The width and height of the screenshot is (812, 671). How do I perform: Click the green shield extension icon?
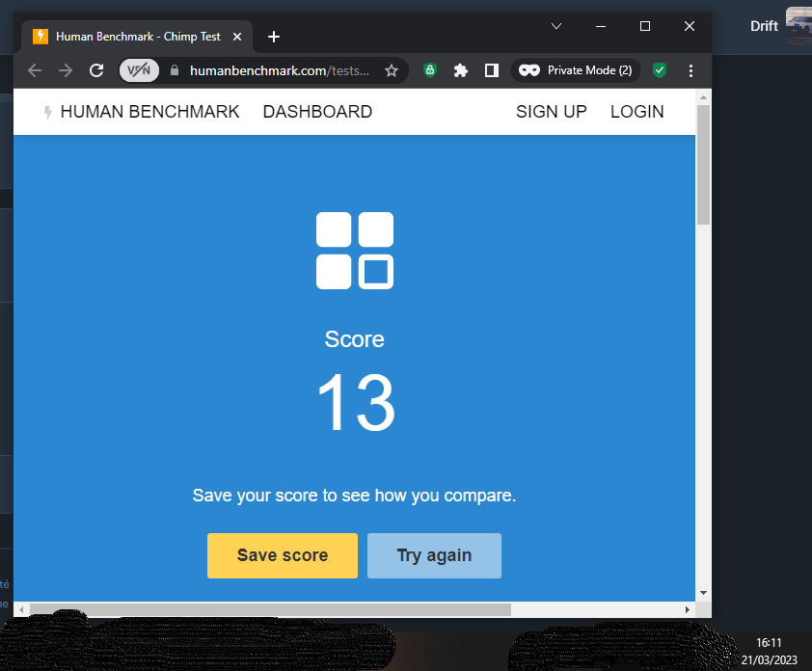tap(660, 70)
